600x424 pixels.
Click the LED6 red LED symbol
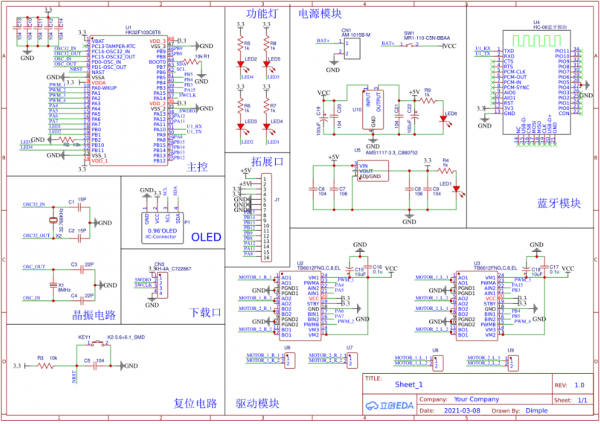442,117
